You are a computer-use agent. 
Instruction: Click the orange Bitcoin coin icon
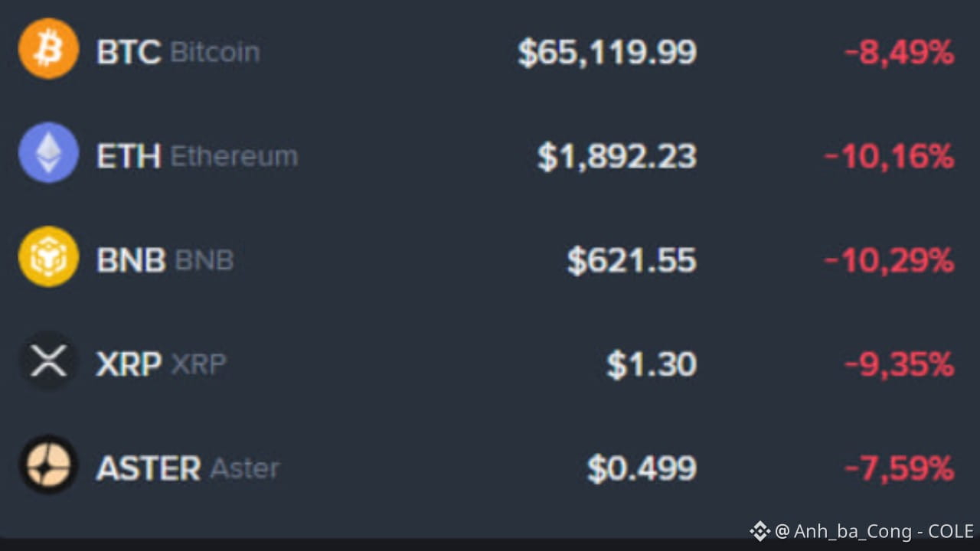[48, 49]
